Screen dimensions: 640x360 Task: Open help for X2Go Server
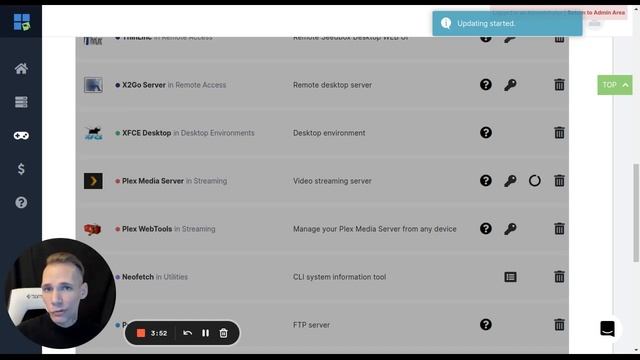(486, 84)
